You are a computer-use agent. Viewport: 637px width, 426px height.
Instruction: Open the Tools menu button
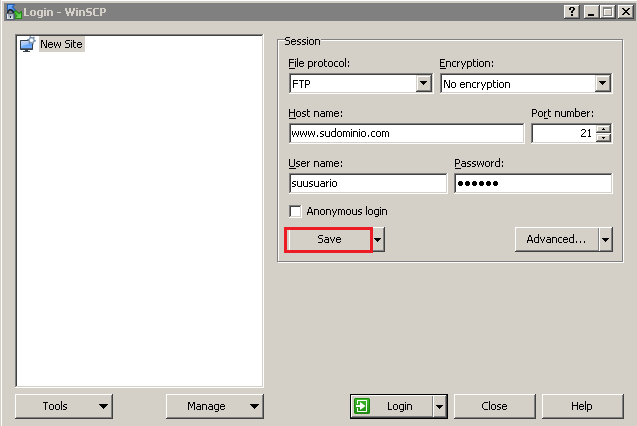64,406
